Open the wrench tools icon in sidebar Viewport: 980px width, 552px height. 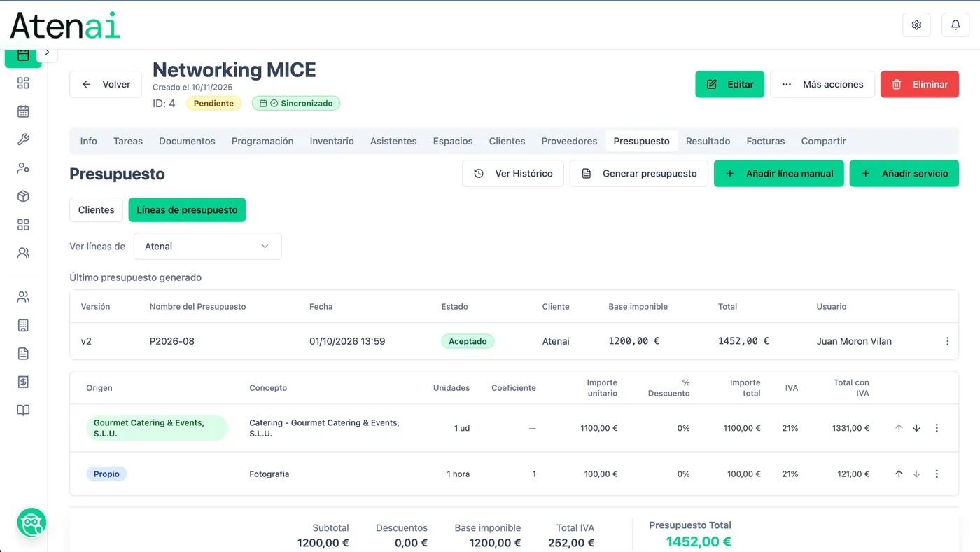(x=23, y=140)
